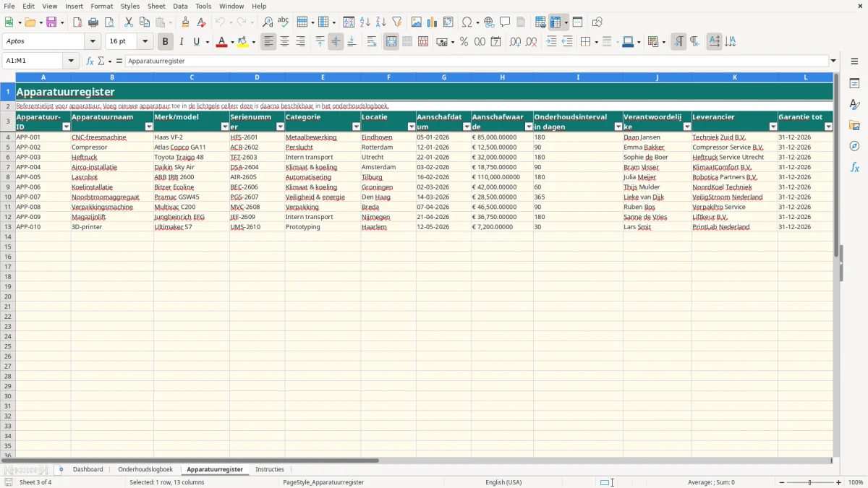868x488 pixels.
Task: Increase indent
Action: (x=551, y=42)
